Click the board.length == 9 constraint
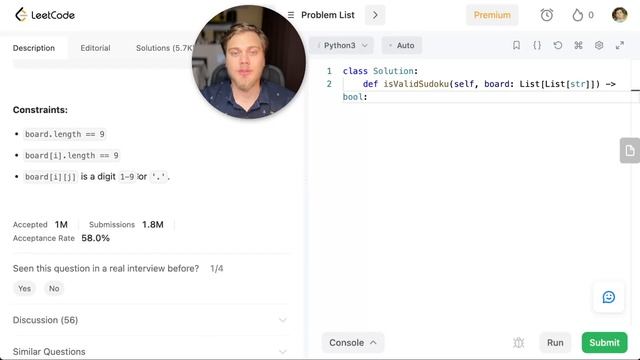 click(64, 134)
